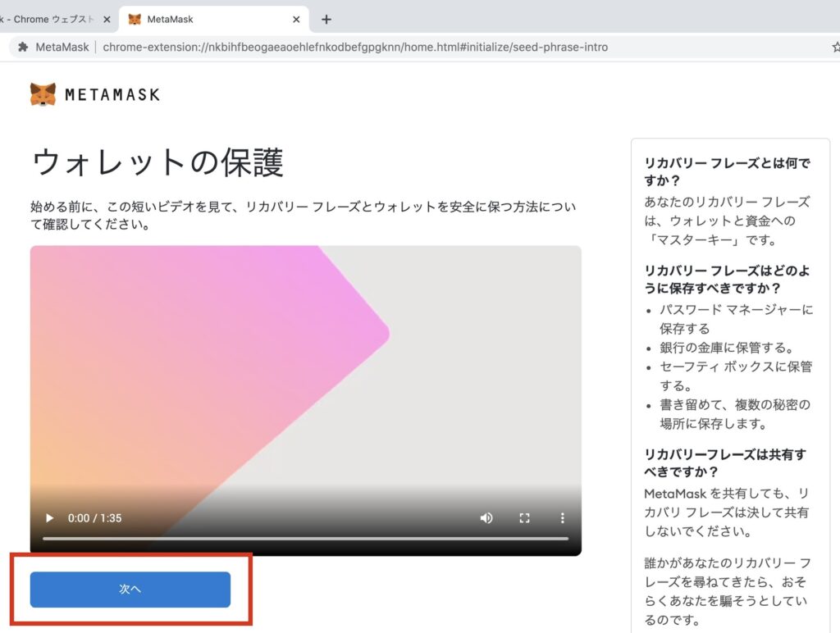
Task: Click the パスワード マネージャーに保存する bullet
Action: coord(736,319)
